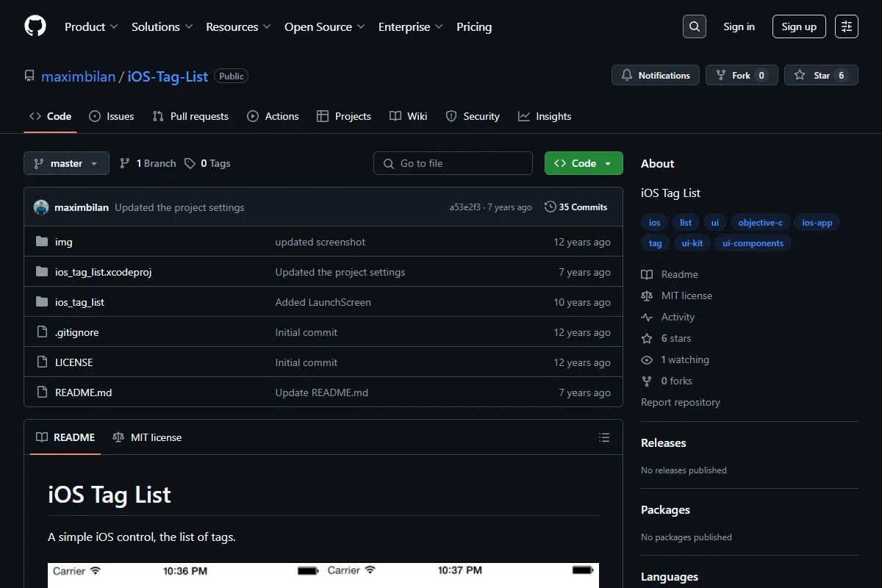Expand the Open Source menu
The height and width of the screenshot is (588, 882).
(x=325, y=26)
